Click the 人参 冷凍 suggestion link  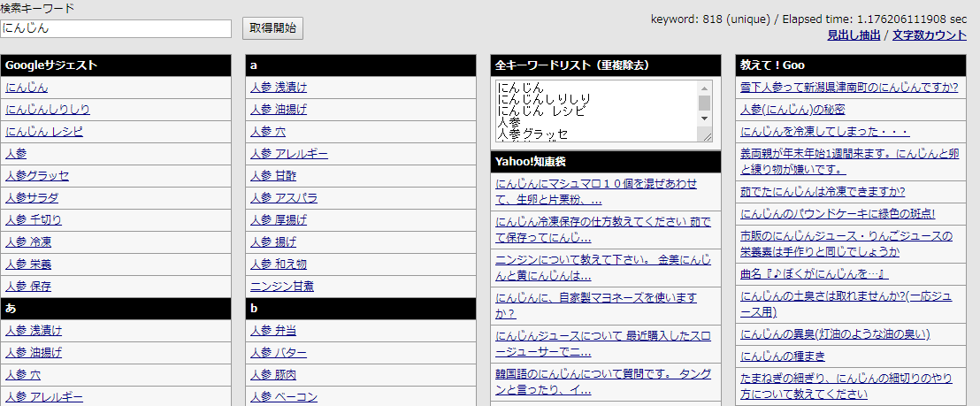[x=28, y=242]
